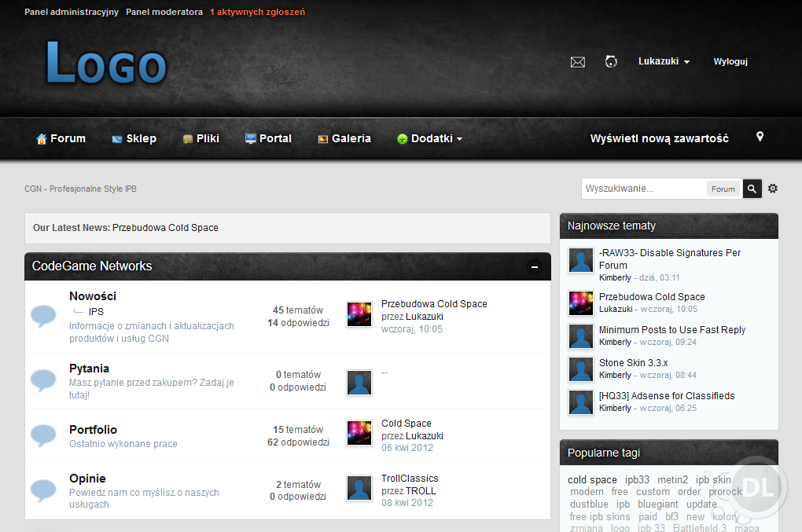Viewport: 802px width, 532px height.
Task: Open avatar thumbnail of Cold Space last post
Action: 359,433
